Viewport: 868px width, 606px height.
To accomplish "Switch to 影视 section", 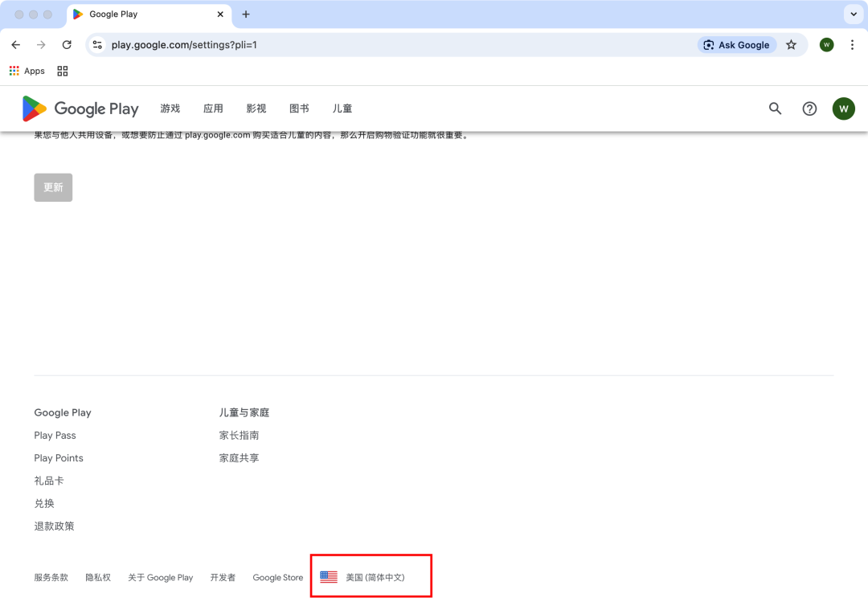I will coord(256,109).
